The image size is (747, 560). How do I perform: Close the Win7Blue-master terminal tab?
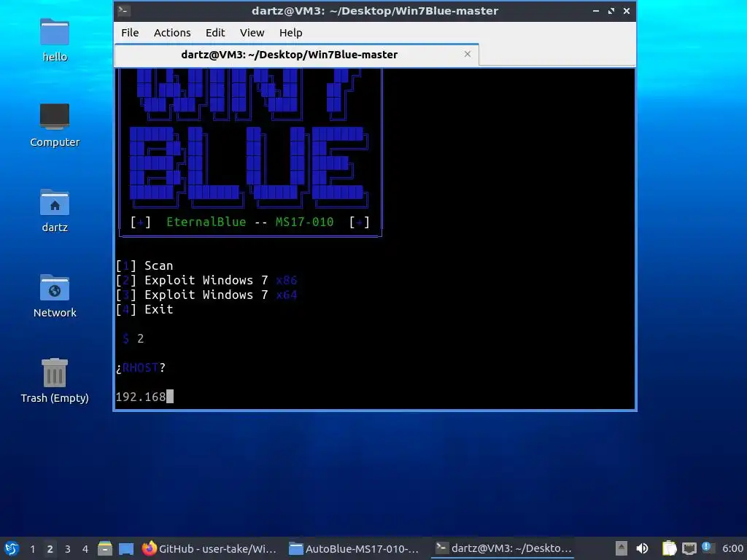pyautogui.click(x=468, y=54)
